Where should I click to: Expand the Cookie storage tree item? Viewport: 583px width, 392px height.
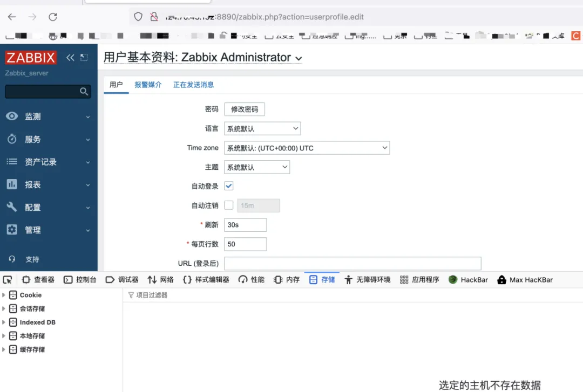(4, 295)
